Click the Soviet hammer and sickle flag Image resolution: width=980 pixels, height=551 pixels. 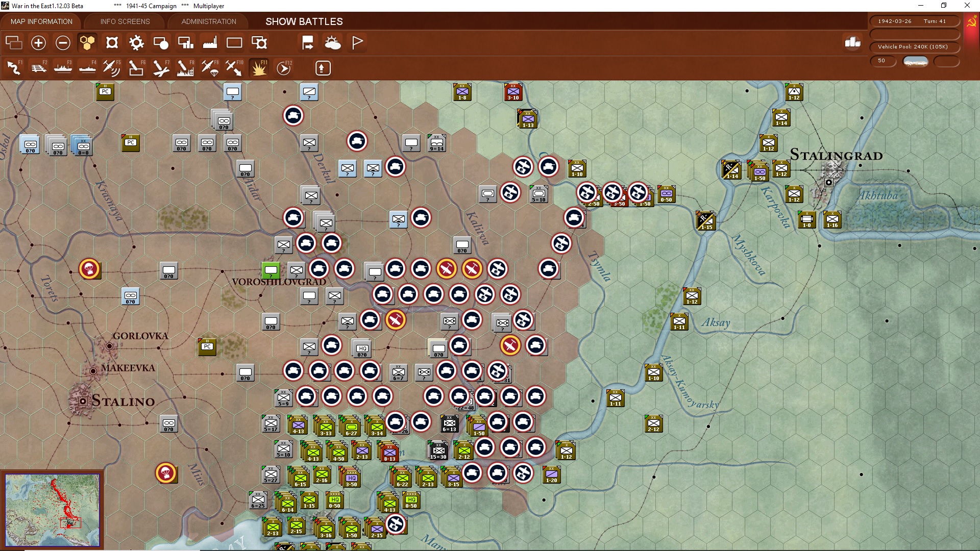(972, 22)
